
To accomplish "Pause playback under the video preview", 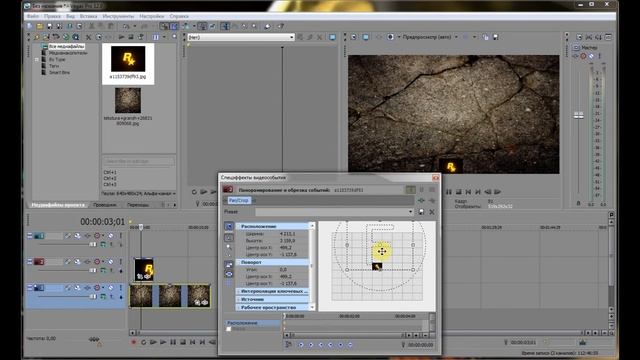I will point(449,192).
